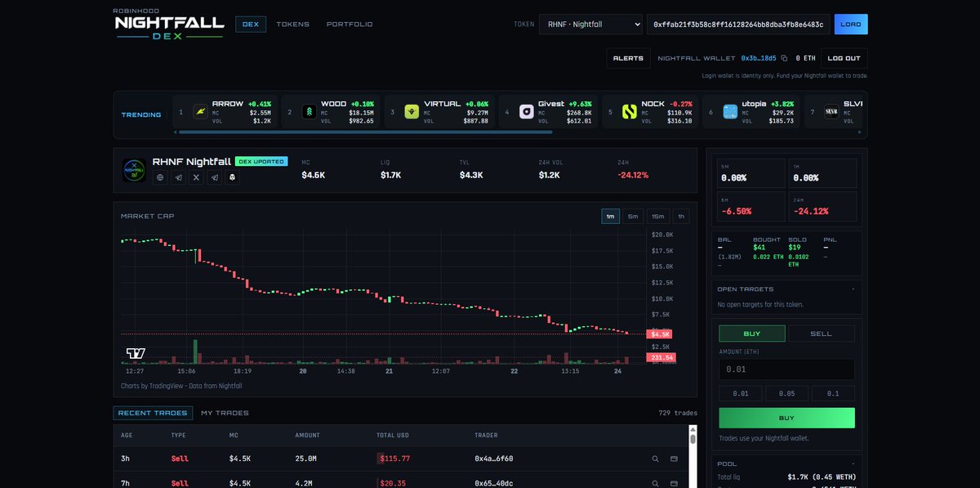Click the LOG OUT button
The height and width of the screenshot is (488, 980).
(844, 58)
